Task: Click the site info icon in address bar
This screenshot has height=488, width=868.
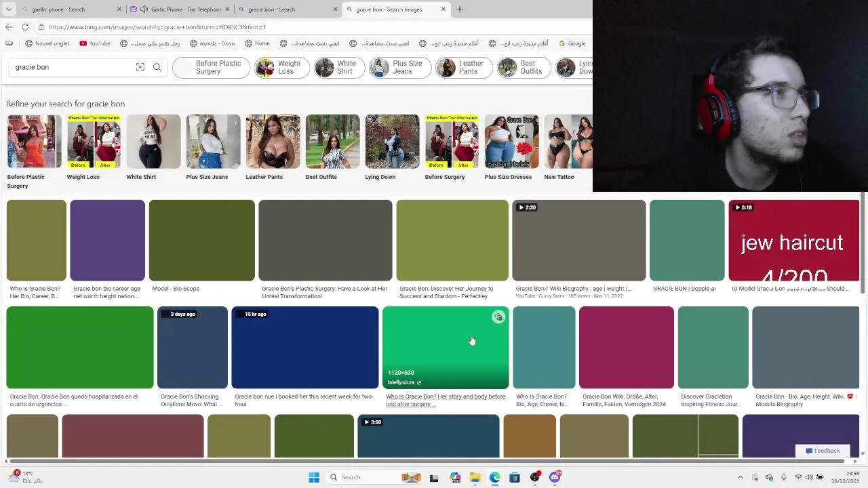Action: [42, 27]
